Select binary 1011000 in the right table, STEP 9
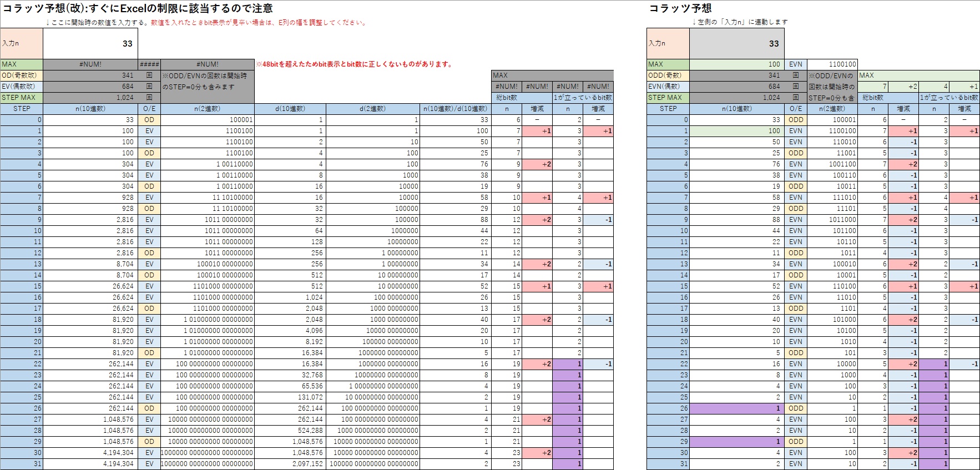 (832, 220)
